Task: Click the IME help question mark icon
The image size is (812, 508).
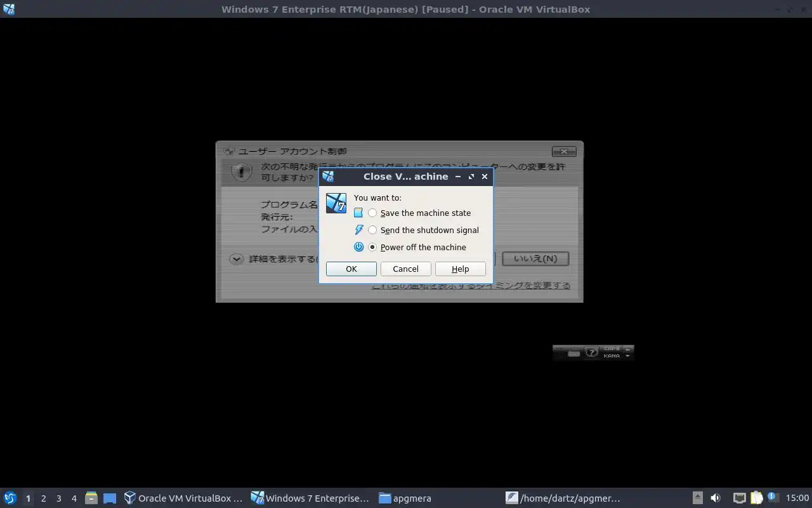Action: click(x=591, y=352)
